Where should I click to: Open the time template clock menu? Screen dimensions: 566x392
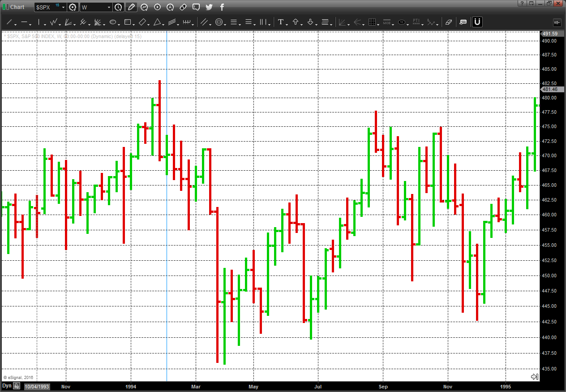(118, 7)
